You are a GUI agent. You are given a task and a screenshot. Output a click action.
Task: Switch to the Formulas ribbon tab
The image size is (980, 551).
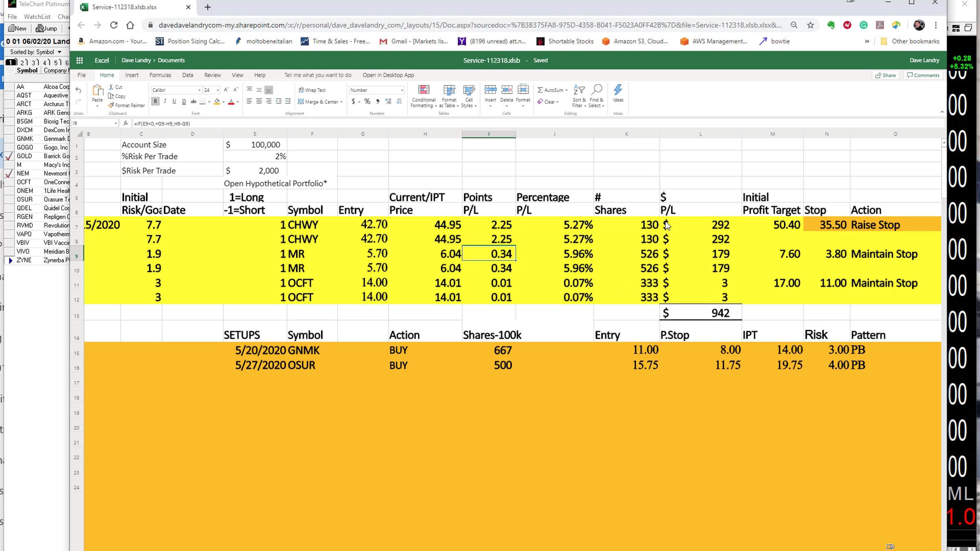(x=160, y=75)
